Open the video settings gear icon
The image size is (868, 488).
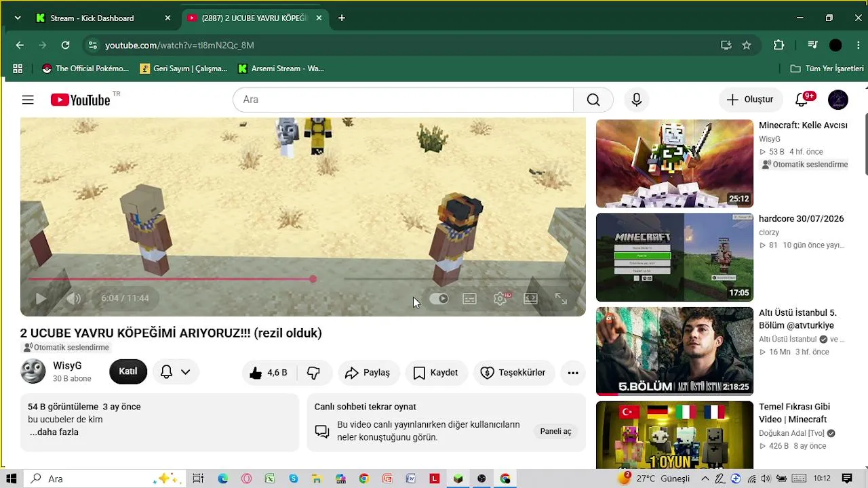point(500,298)
